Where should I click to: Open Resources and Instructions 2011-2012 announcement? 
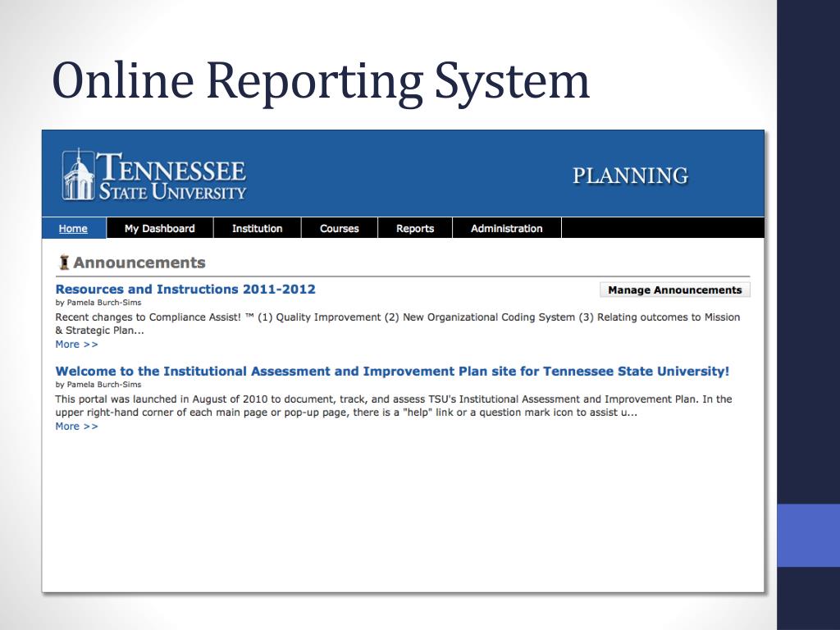(185, 290)
